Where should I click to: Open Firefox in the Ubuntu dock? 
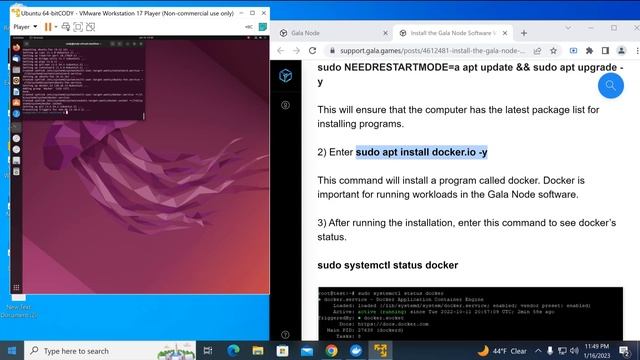click(16, 47)
